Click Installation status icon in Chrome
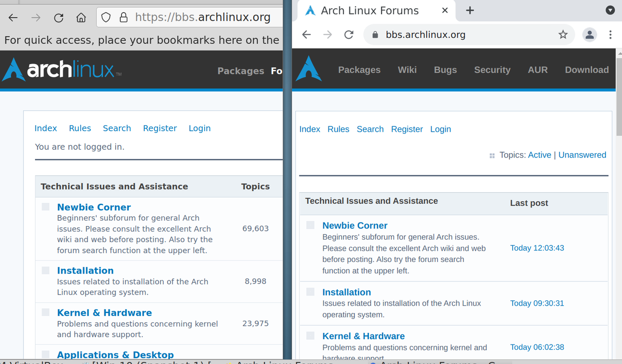This screenshot has height=364, width=622. coord(310,292)
